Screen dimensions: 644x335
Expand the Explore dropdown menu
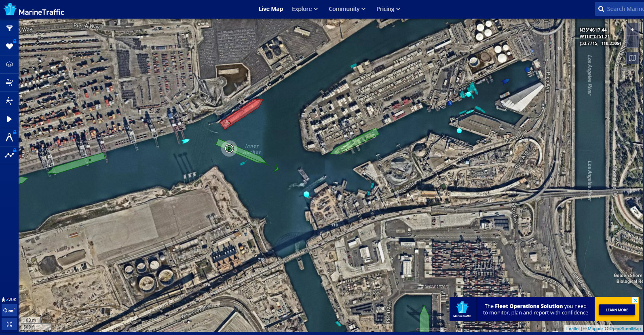tap(305, 9)
